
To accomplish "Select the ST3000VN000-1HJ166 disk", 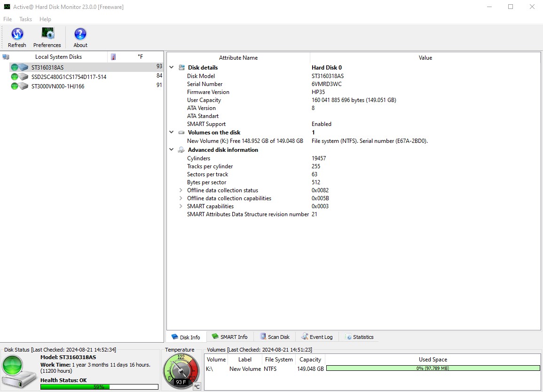I will pyautogui.click(x=57, y=86).
